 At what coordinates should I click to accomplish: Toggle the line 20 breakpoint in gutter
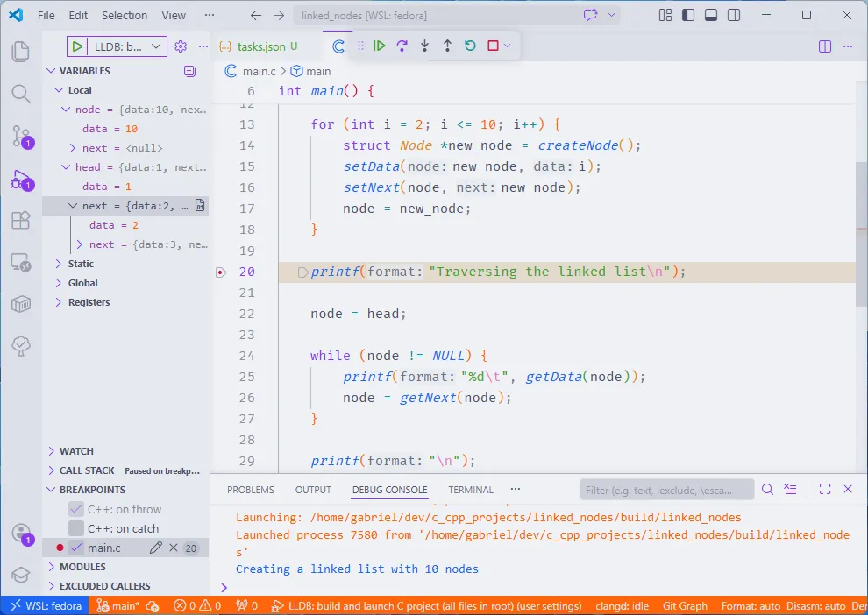(x=220, y=272)
